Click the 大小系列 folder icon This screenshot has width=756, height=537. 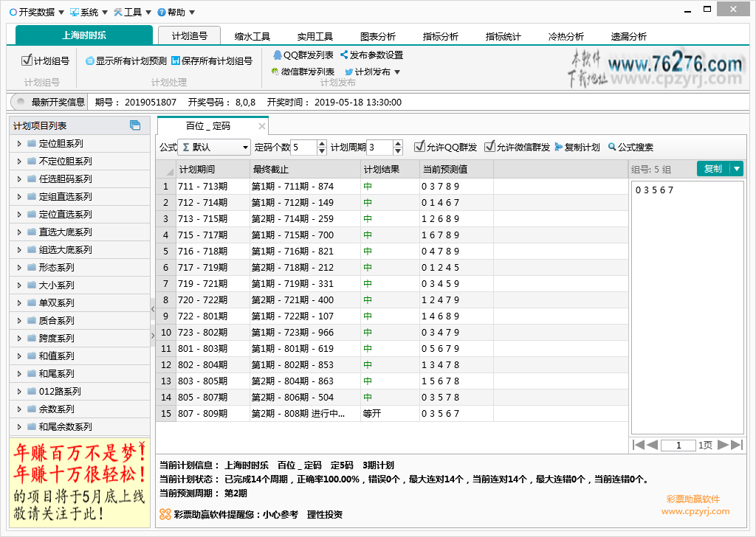32,285
